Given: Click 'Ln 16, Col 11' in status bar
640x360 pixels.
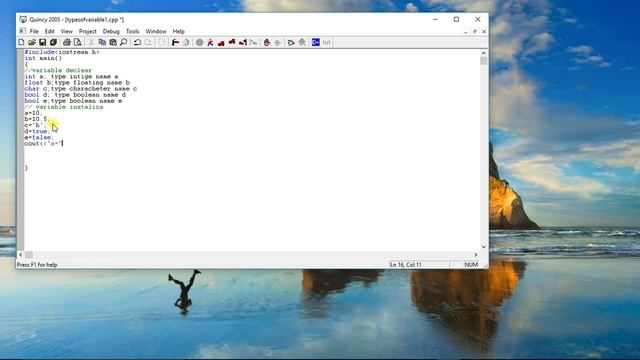Looking at the screenshot, I should (x=405, y=265).
